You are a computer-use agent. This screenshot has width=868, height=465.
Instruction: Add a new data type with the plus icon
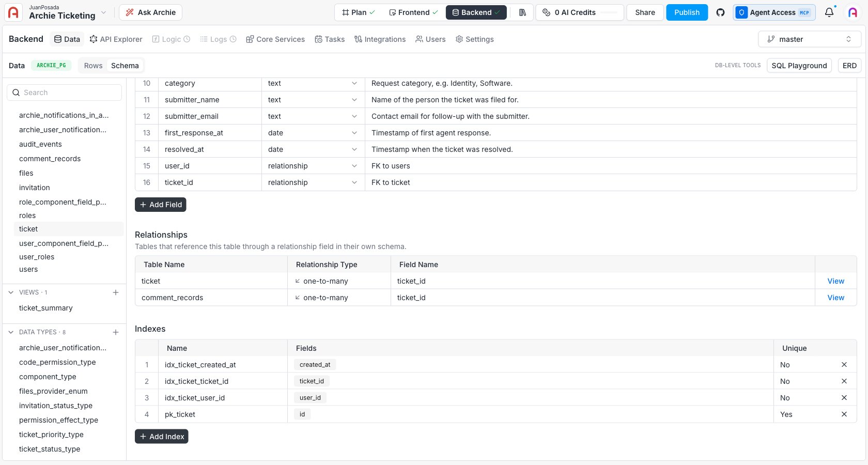(x=116, y=332)
